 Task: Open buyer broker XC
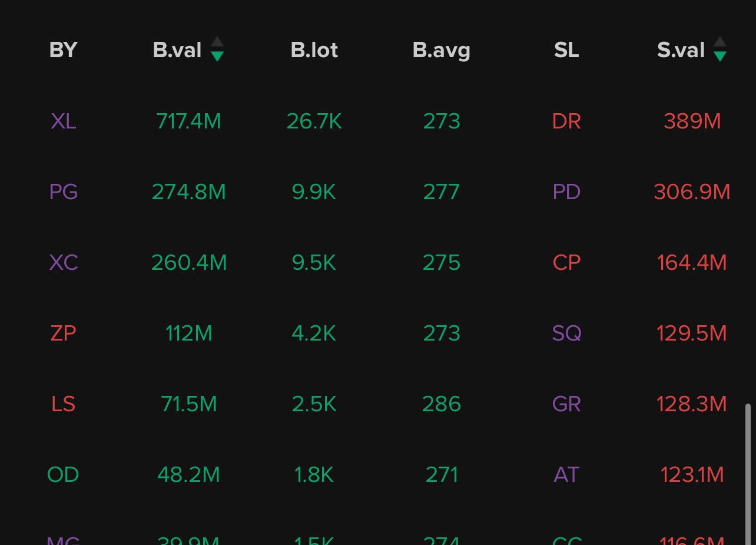point(64,263)
